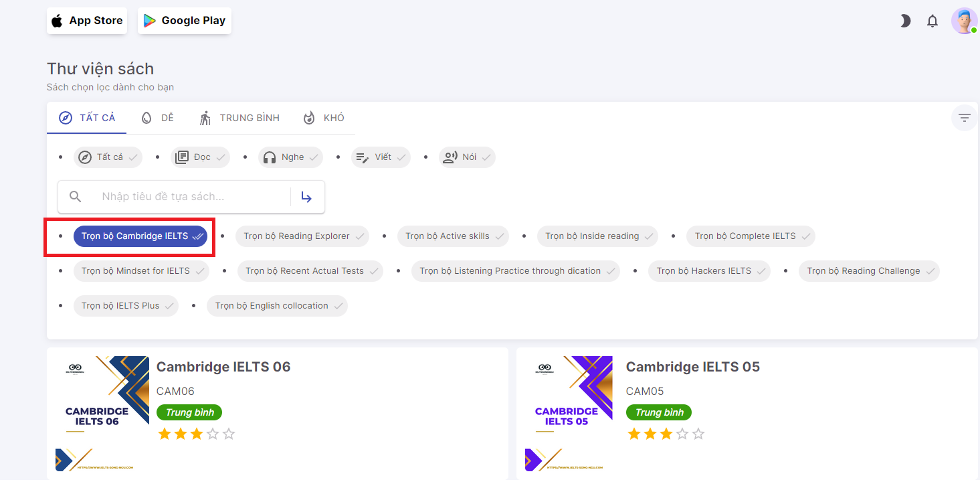Open the filter list icon button
This screenshot has height=492, width=980.
tap(964, 118)
